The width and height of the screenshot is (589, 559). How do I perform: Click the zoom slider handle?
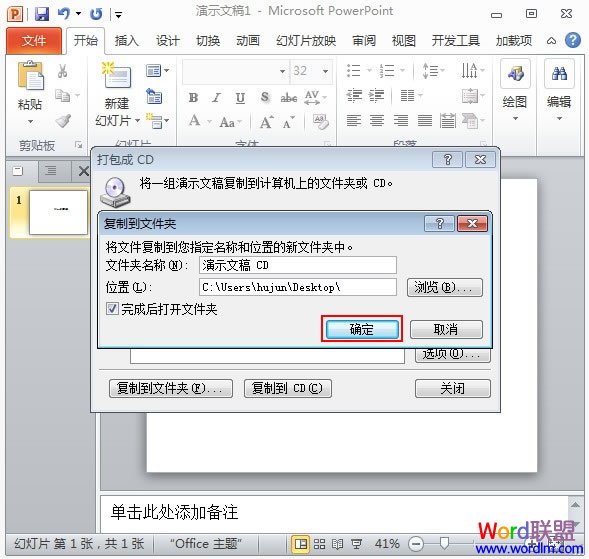coord(444,543)
